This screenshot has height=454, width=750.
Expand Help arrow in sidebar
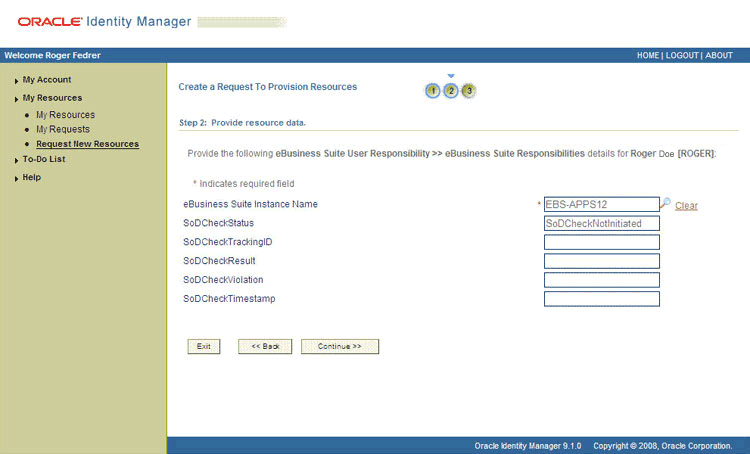[16, 178]
